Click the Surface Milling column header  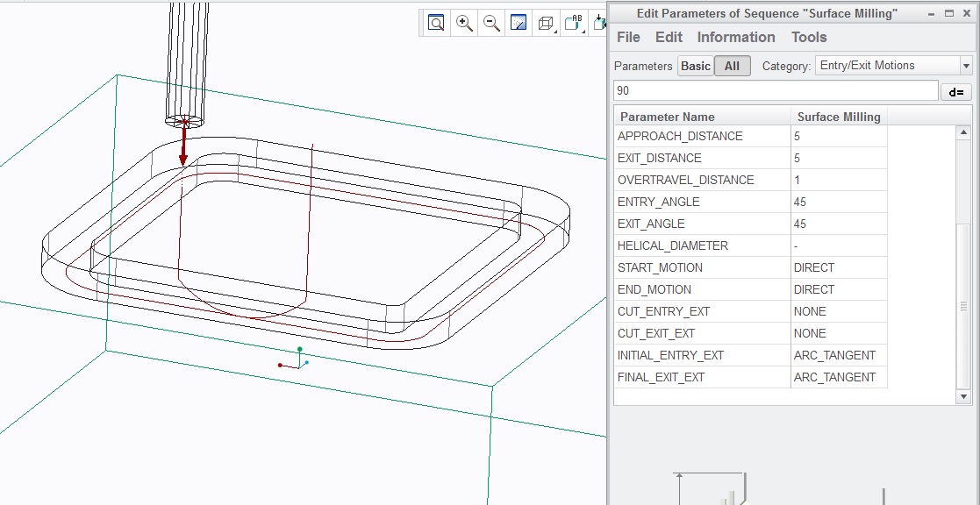(x=839, y=117)
